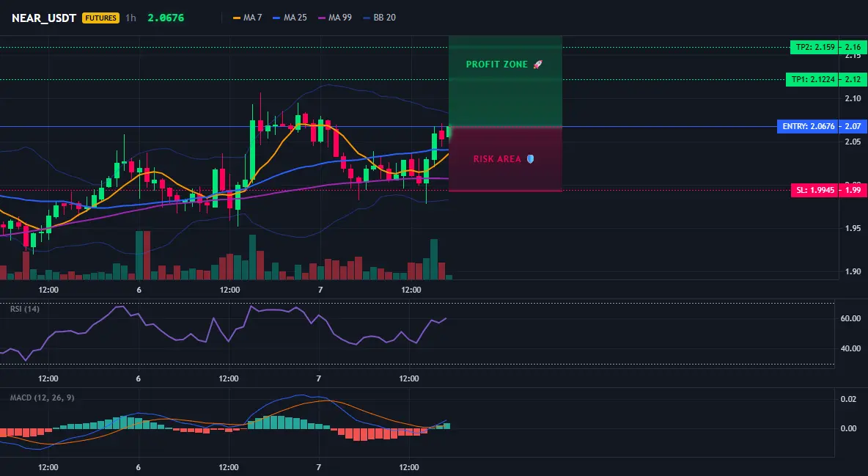Image resolution: width=868 pixels, height=476 pixels.
Task: Click the TP1: 2.1224 price label
Action: point(812,79)
